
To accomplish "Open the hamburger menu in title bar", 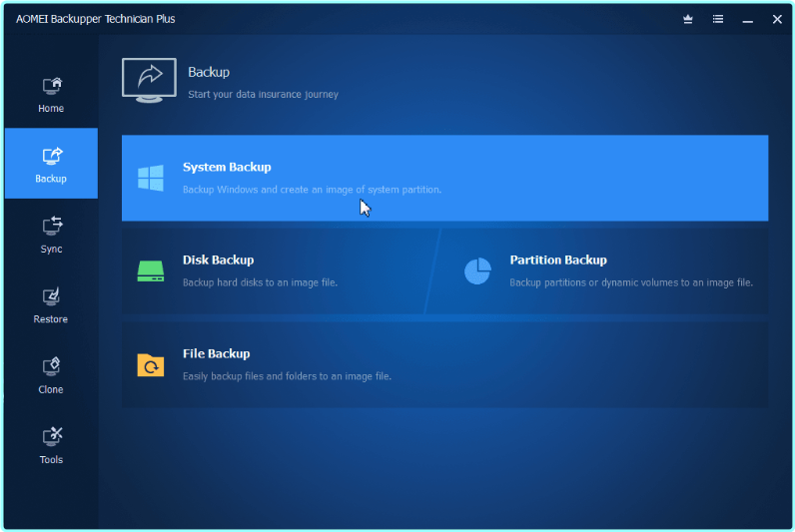I will click(x=718, y=19).
